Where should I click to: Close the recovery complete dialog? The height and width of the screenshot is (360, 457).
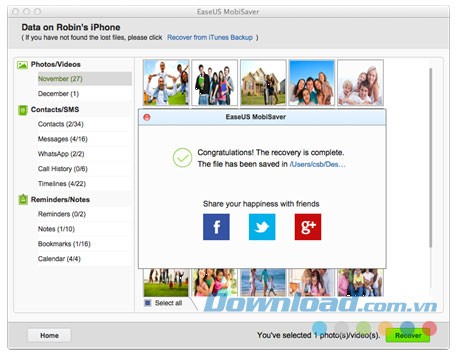(x=147, y=117)
